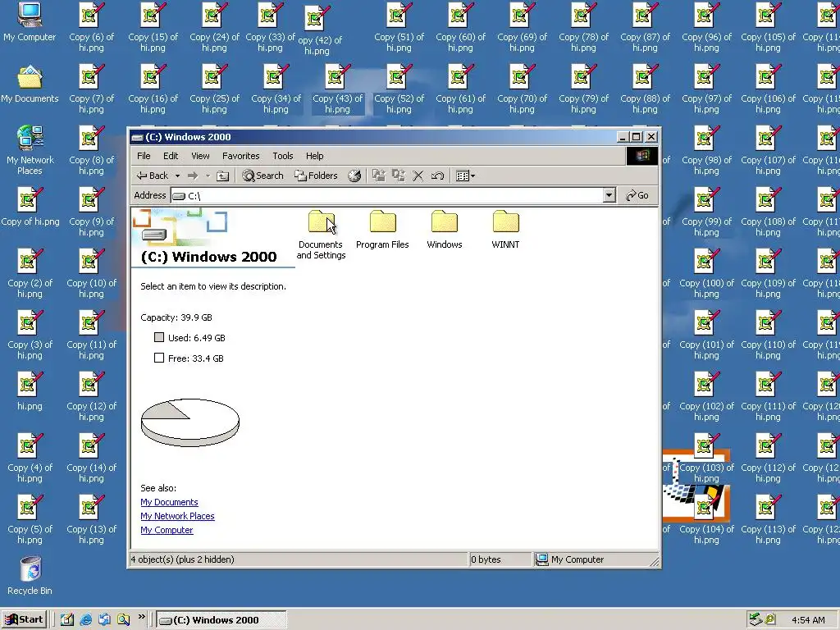Screen dimensions: 840x630
Task: Show the Folders tree pane
Action: coord(316,176)
